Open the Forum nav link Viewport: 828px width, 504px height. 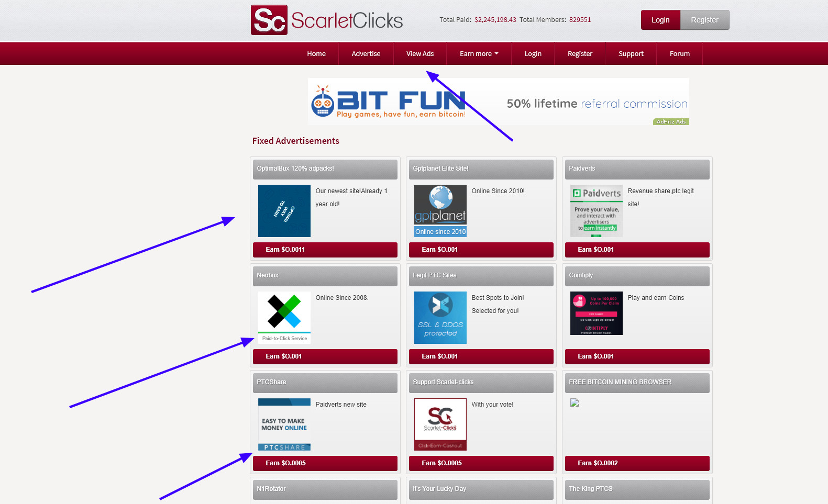679,53
